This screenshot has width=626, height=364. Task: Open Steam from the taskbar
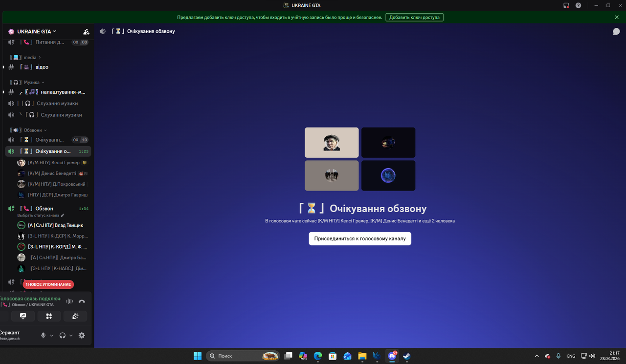click(406, 356)
